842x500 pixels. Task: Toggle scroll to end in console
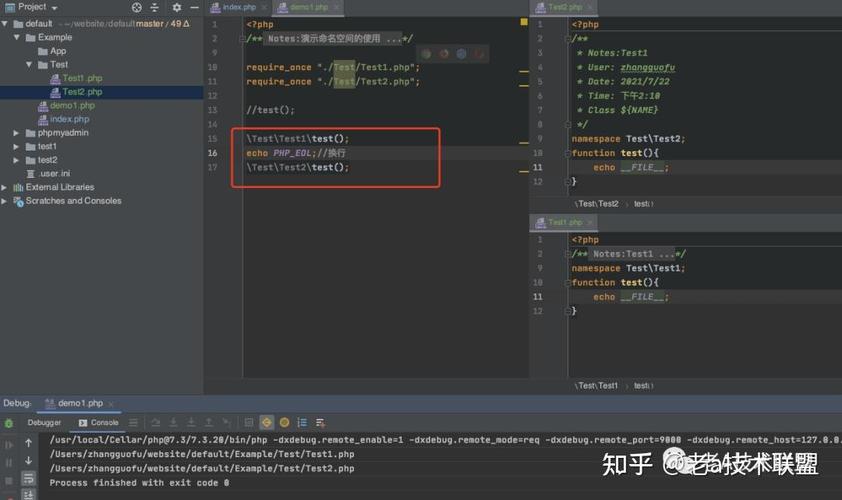click(x=28, y=495)
